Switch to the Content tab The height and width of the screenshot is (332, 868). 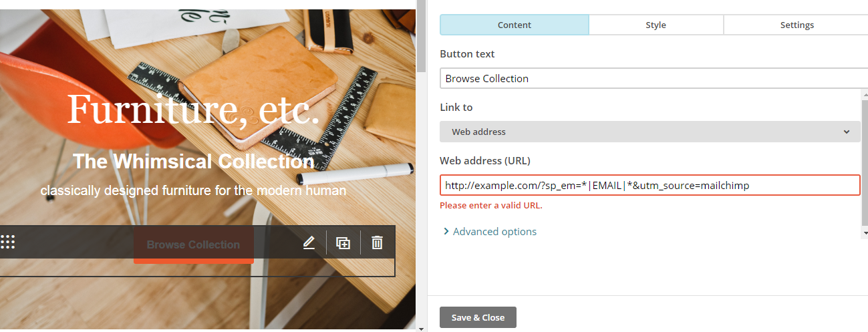click(515, 25)
